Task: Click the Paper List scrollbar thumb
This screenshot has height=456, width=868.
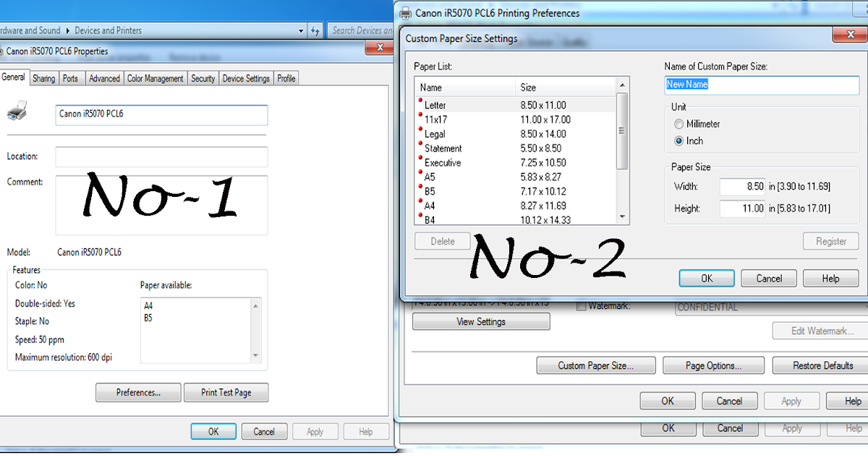Action: (x=622, y=131)
